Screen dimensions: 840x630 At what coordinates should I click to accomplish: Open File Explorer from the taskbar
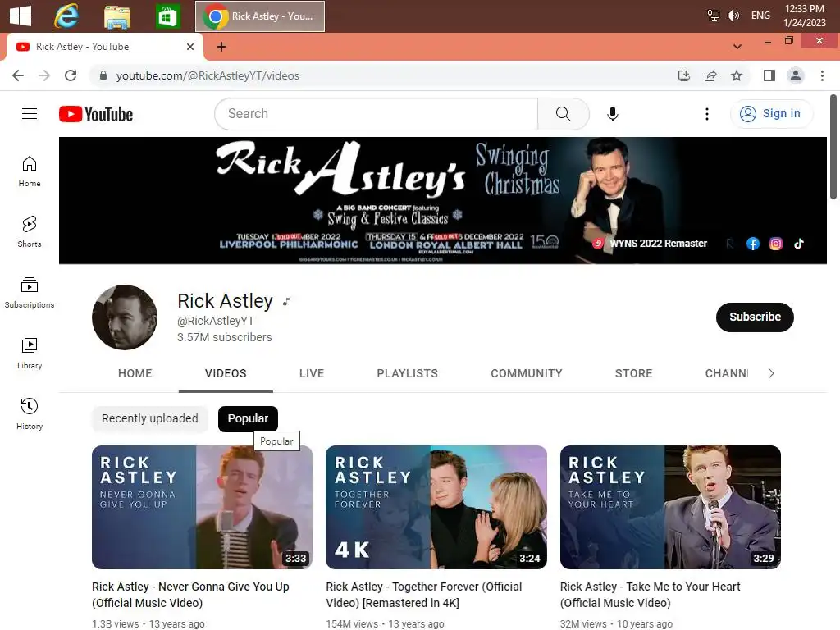click(117, 16)
